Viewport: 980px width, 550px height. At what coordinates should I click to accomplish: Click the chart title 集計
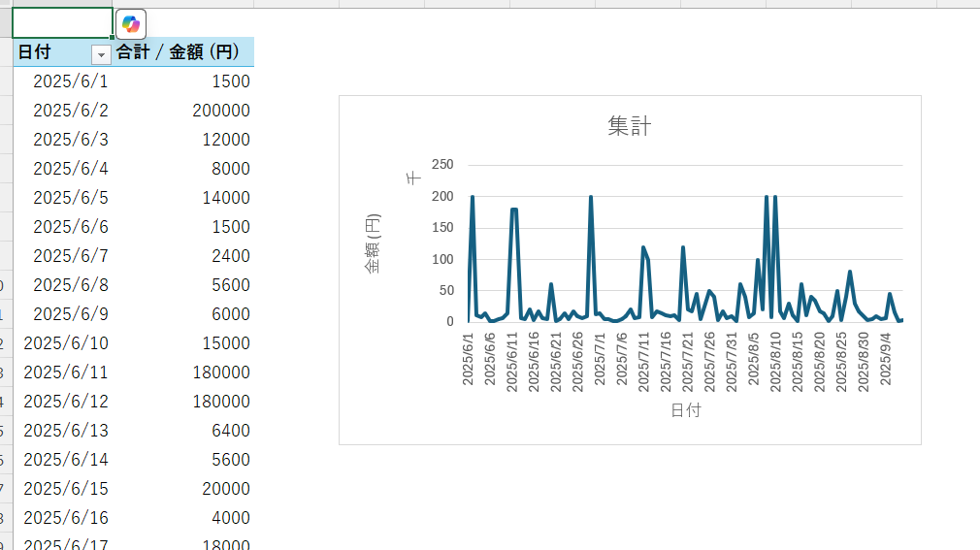point(629,126)
